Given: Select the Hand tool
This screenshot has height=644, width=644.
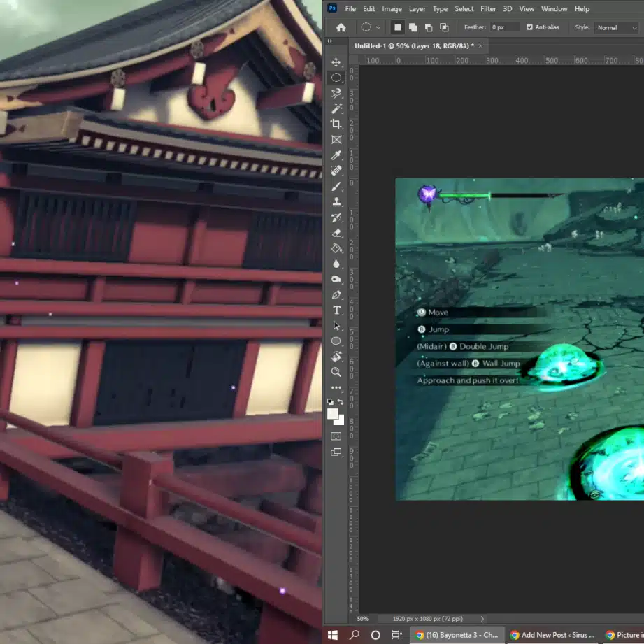Looking at the screenshot, I should tap(336, 357).
